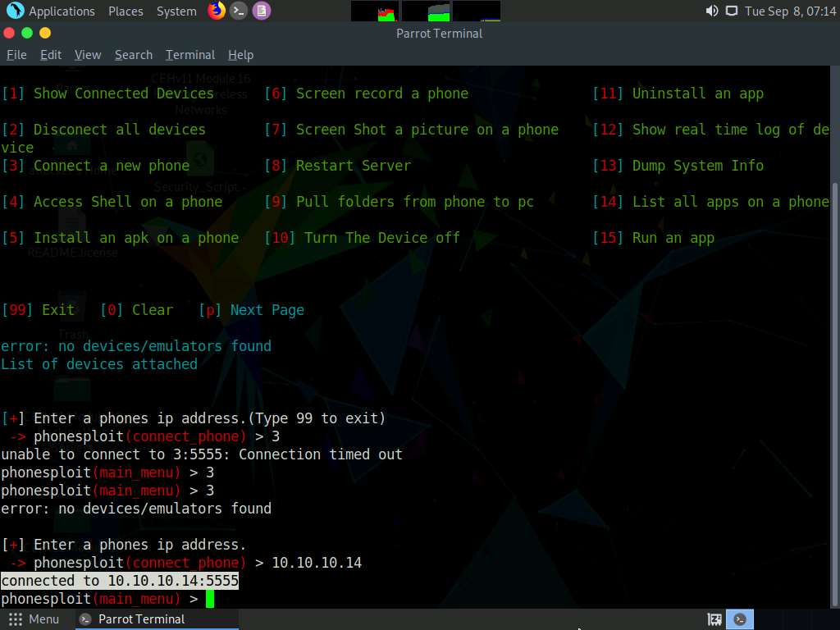
Task: Open the System menu
Action: tap(174, 11)
